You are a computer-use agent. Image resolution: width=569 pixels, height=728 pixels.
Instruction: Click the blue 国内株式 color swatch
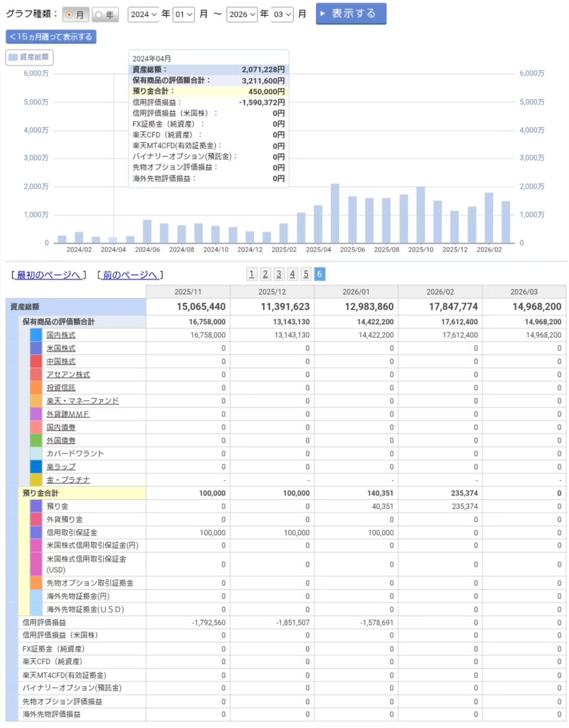click(36, 336)
